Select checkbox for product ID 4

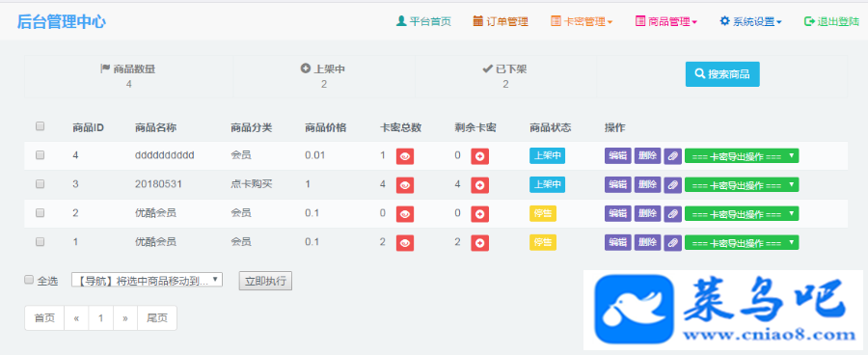pos(40,155)
